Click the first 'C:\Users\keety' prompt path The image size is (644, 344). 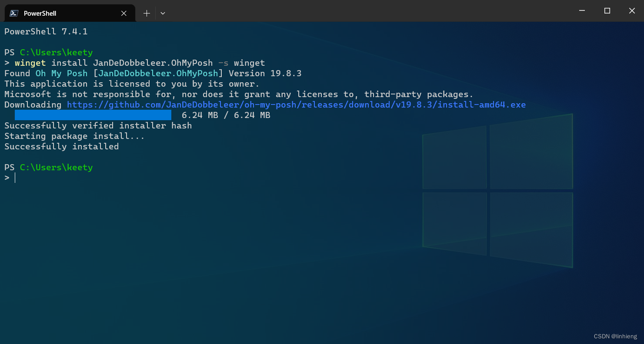click(x=57, y=52)
